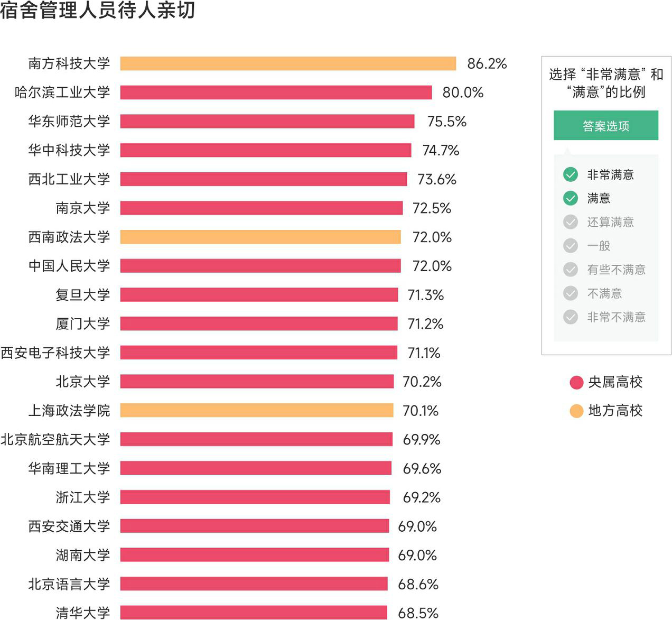The image size is (672, 620).
Task: Click the chart title 宿舍管理人员待人亲切
Action: click(x=98, y=11)
